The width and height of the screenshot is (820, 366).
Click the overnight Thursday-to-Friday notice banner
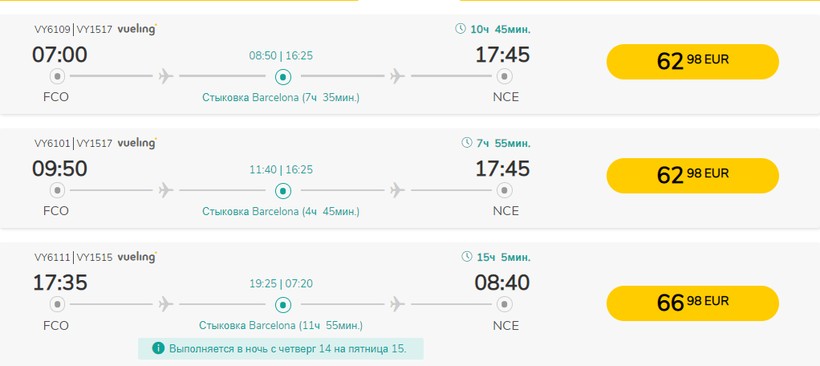[x=281, y=349]
